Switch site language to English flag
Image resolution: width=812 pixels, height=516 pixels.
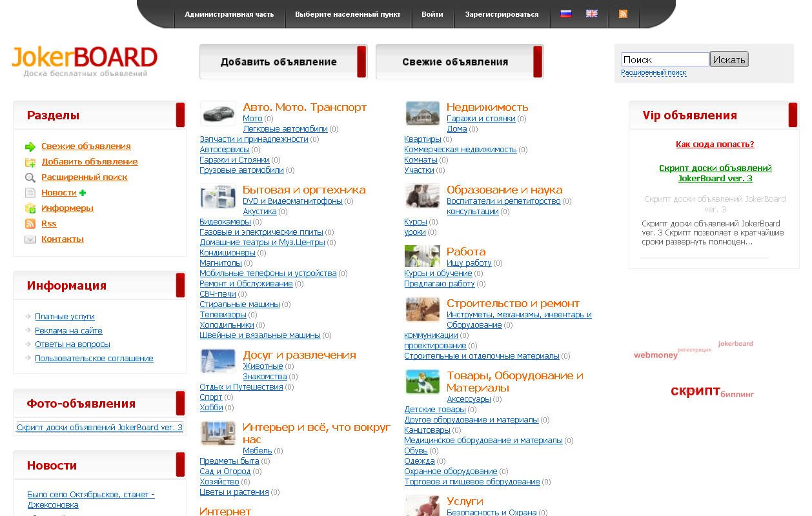591,14
